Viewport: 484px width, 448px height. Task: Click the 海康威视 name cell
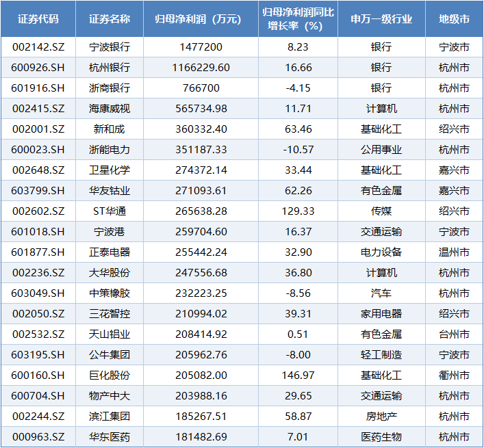click(110, 109)
